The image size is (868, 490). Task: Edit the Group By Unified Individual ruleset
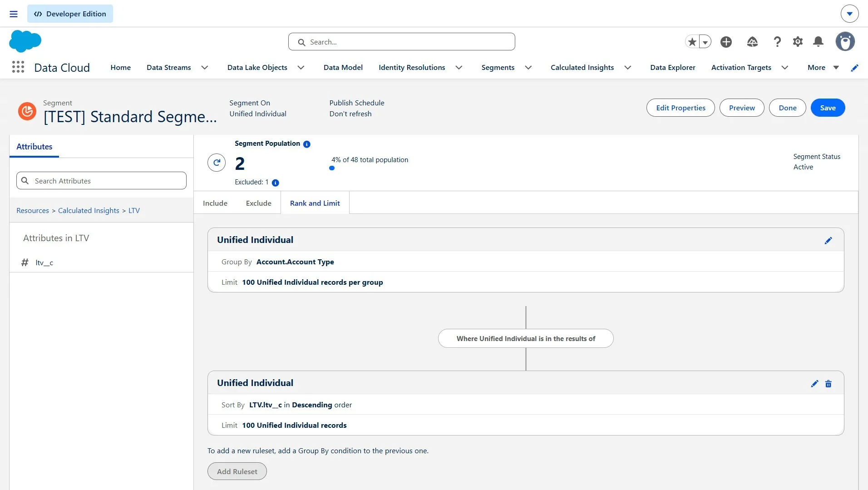[x=828, y=240]
